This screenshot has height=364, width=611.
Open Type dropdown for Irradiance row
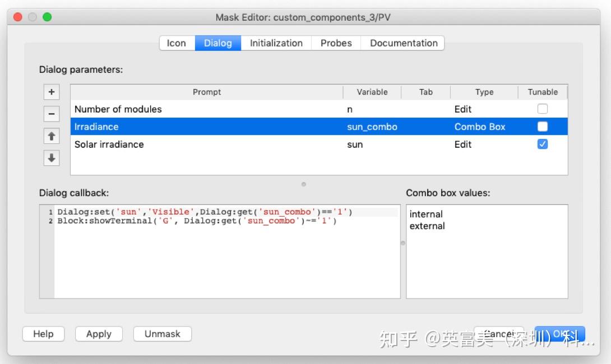click(x=483, y=127)
